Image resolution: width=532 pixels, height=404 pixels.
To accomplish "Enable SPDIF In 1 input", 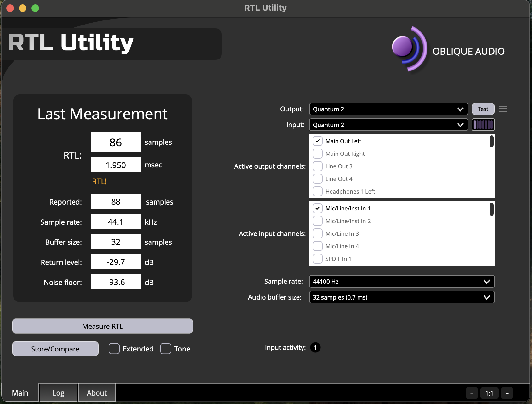I will click(x=318, y=259).
